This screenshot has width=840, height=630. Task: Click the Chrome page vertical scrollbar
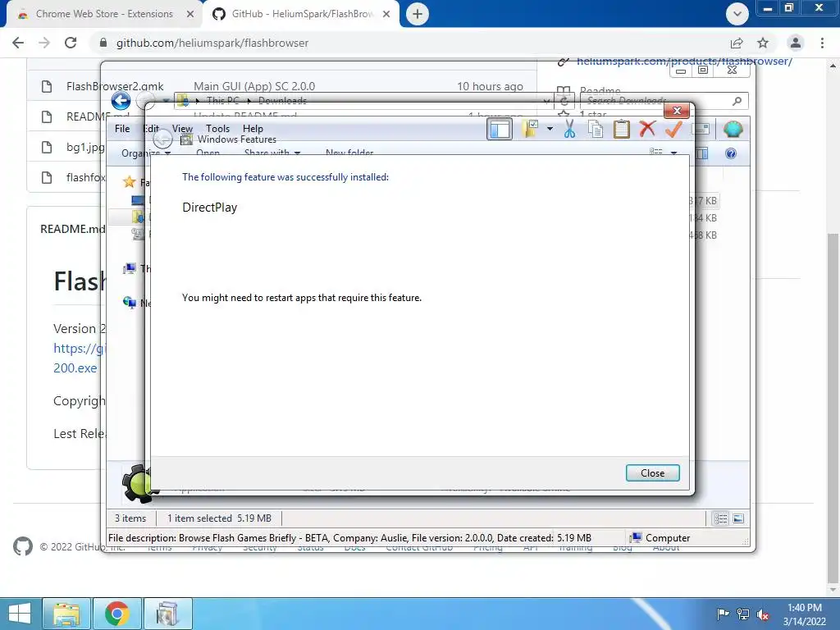click(833, 407)
